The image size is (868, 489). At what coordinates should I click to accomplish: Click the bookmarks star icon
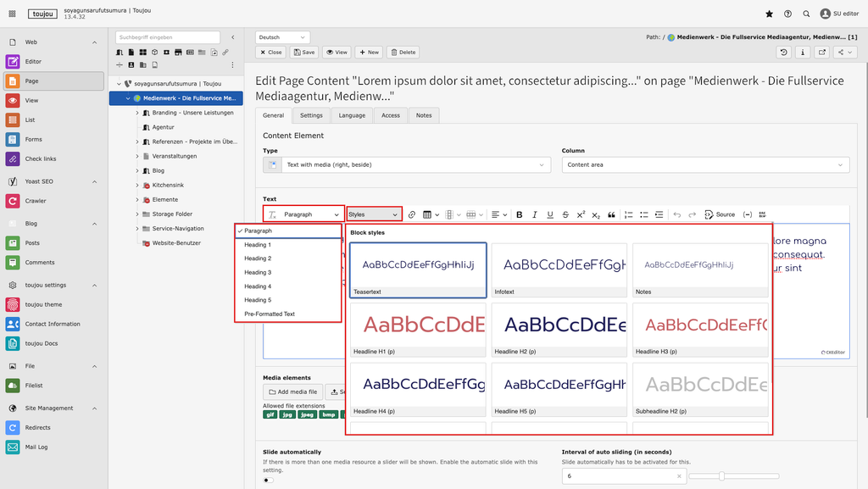point(769,14)
